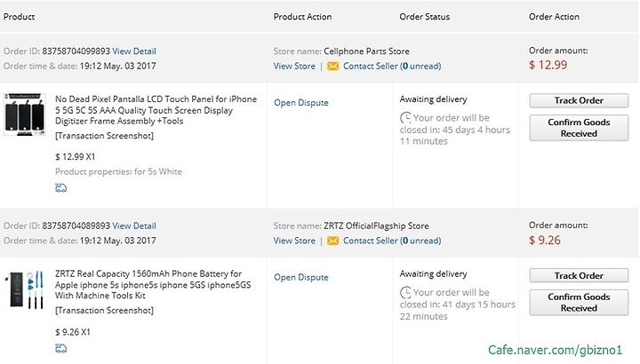Contact seller of ZRTZ OfficialFlagship Store

coord(392,241)
